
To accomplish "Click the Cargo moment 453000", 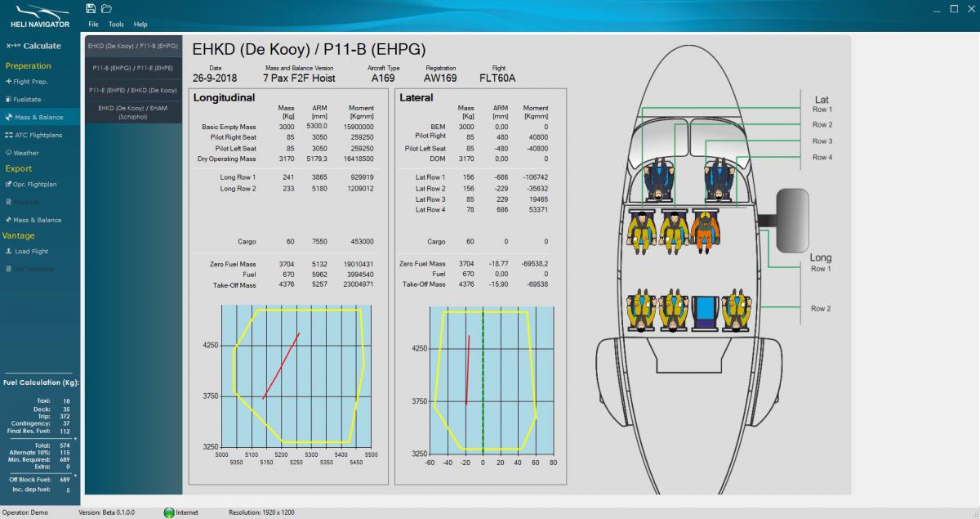I will [361, 242].
